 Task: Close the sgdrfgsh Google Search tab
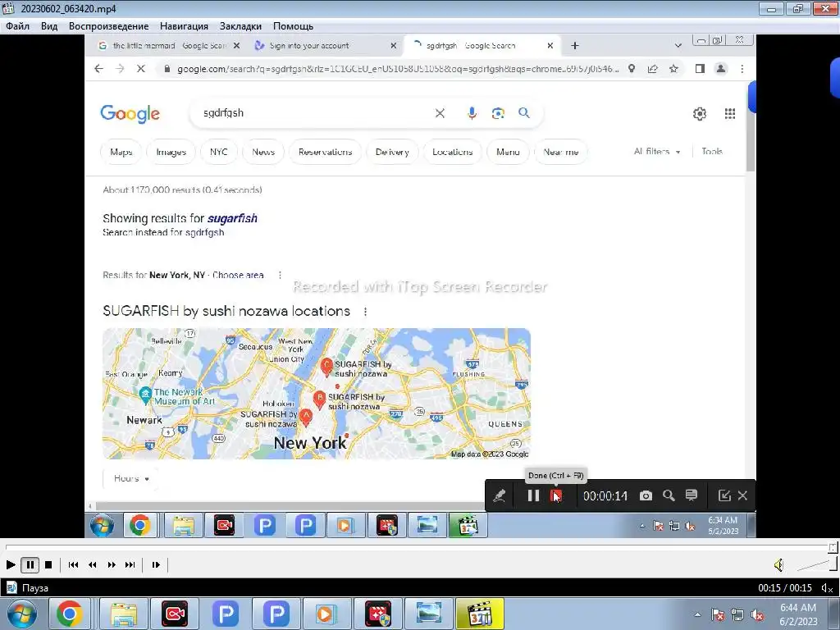point(550,46)
